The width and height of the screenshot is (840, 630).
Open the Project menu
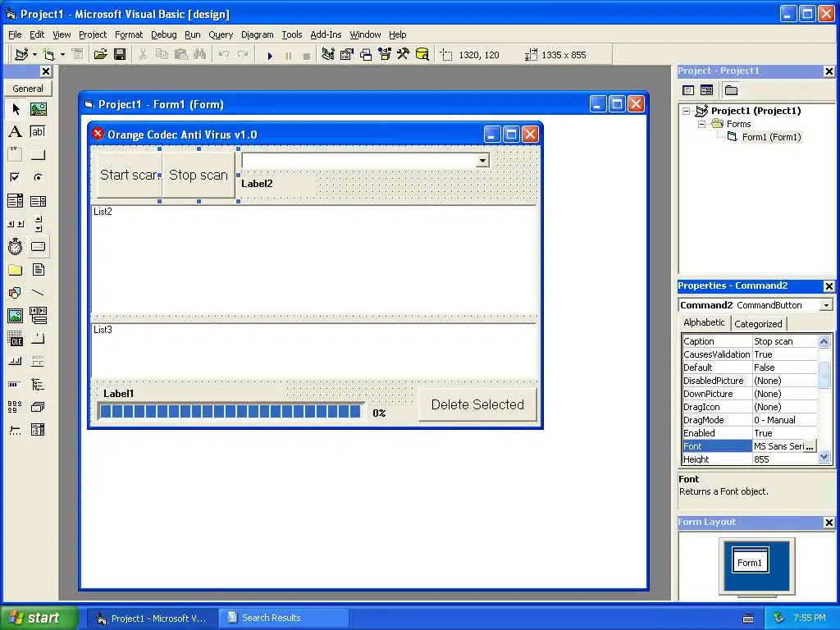(x=93, y=34)
